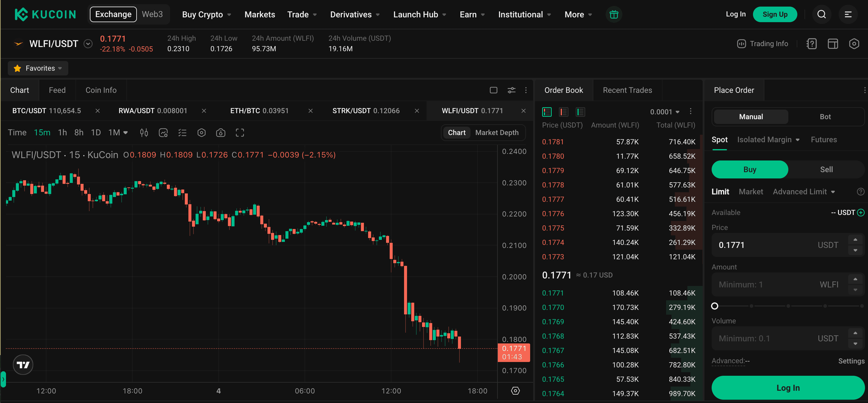The height and width of the screenshot is (403, 868).
Task: Show buy orders only view
Action: click(580, 112)
